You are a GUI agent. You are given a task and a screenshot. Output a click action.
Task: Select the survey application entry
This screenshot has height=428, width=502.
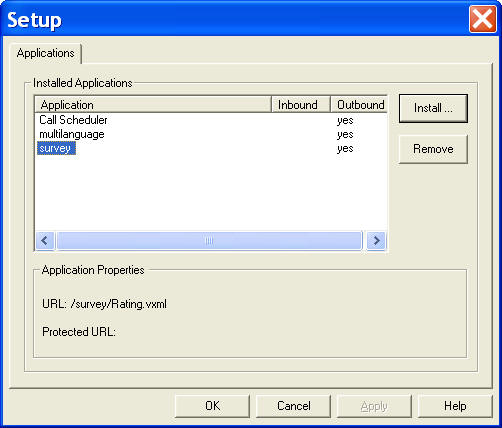[x=55, y=148]
